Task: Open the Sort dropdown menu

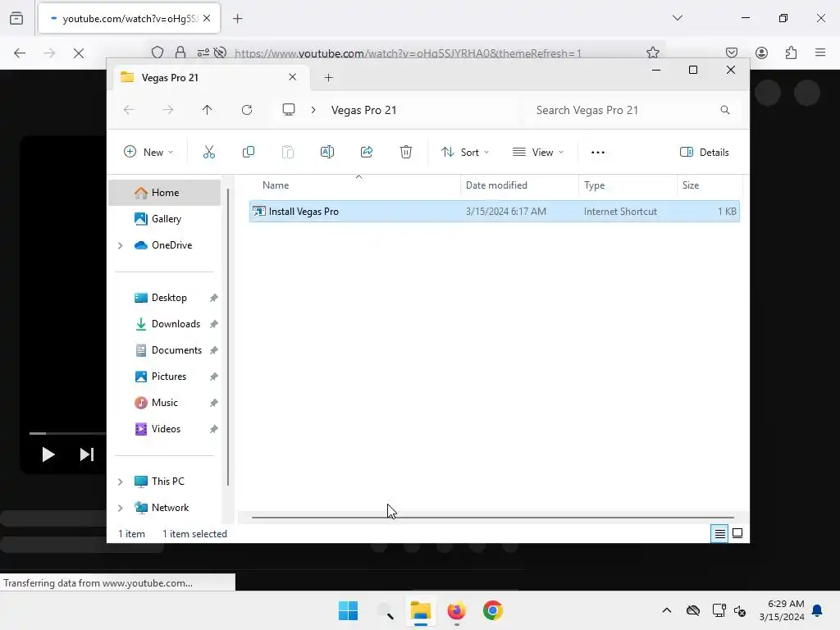Action: click(x=465, y=152)
